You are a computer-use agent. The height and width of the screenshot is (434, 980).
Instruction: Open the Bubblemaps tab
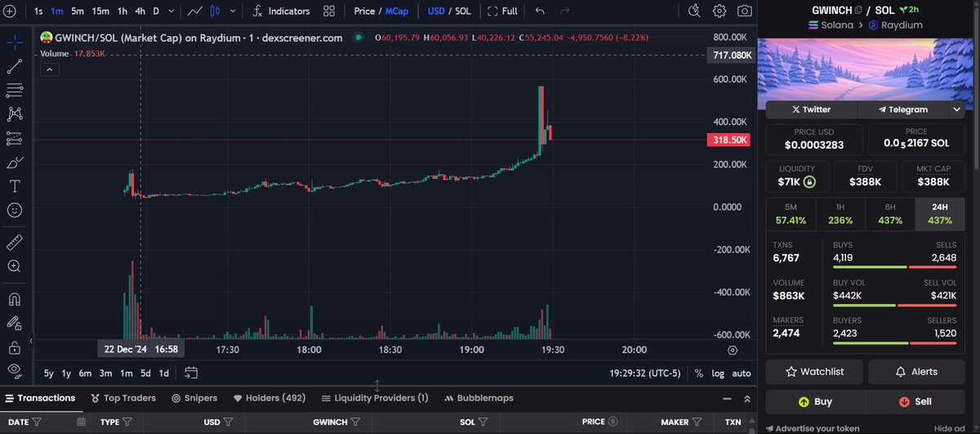479,398
